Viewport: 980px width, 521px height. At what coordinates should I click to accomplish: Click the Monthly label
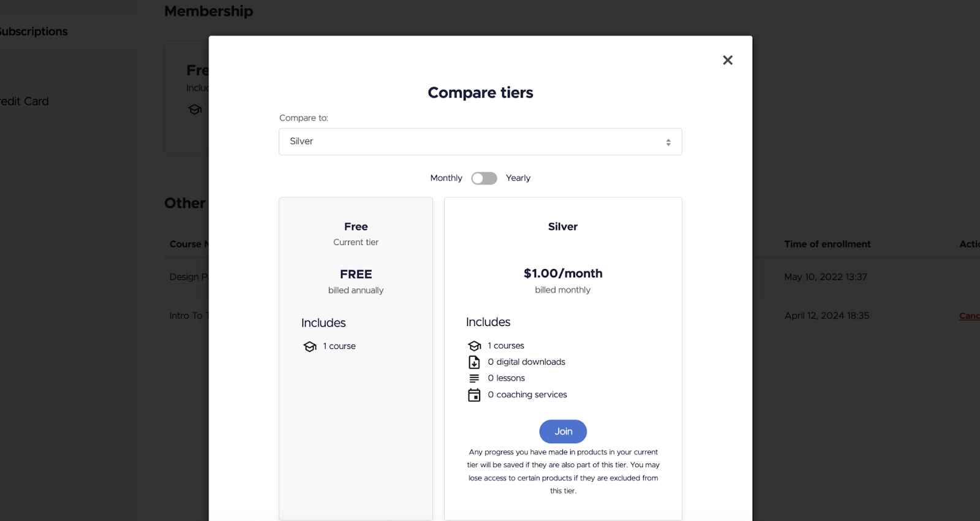pyautogui.click(x=446, y=178)
